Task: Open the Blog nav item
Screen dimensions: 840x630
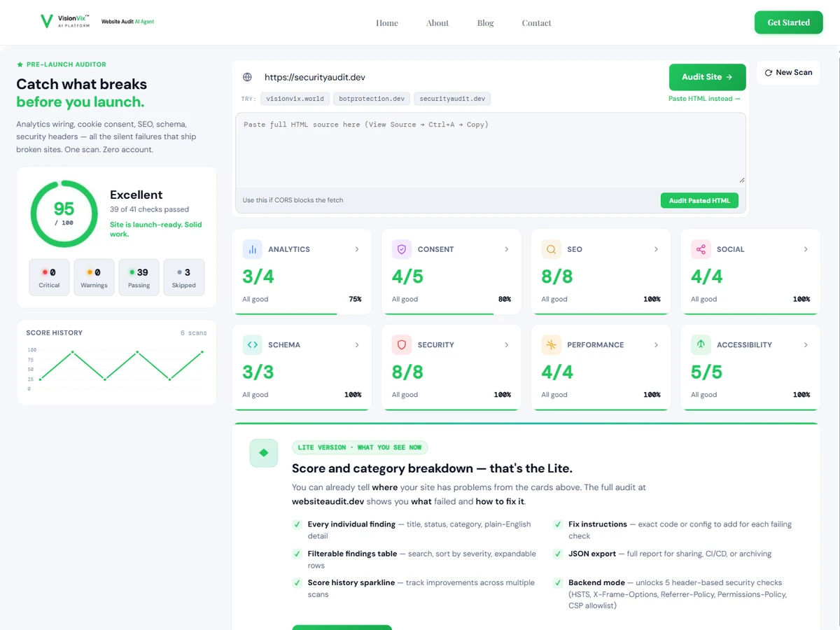Action: pos(486,23)
